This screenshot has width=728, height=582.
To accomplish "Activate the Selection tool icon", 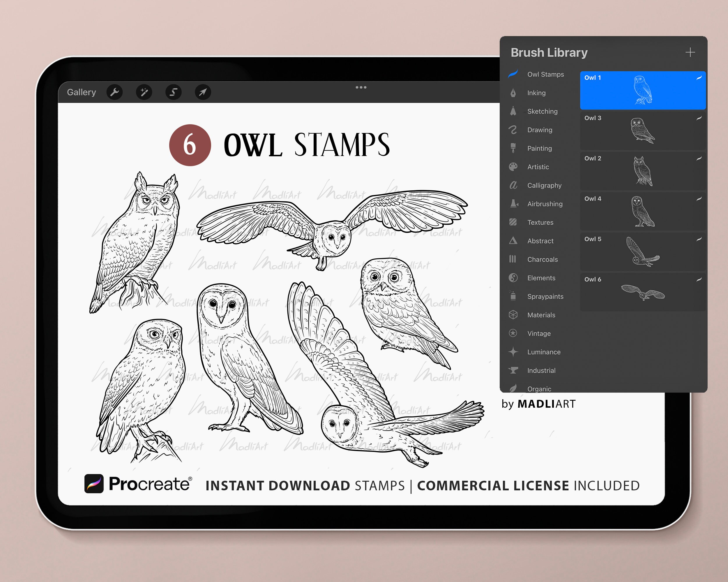I will pos(173,92).
